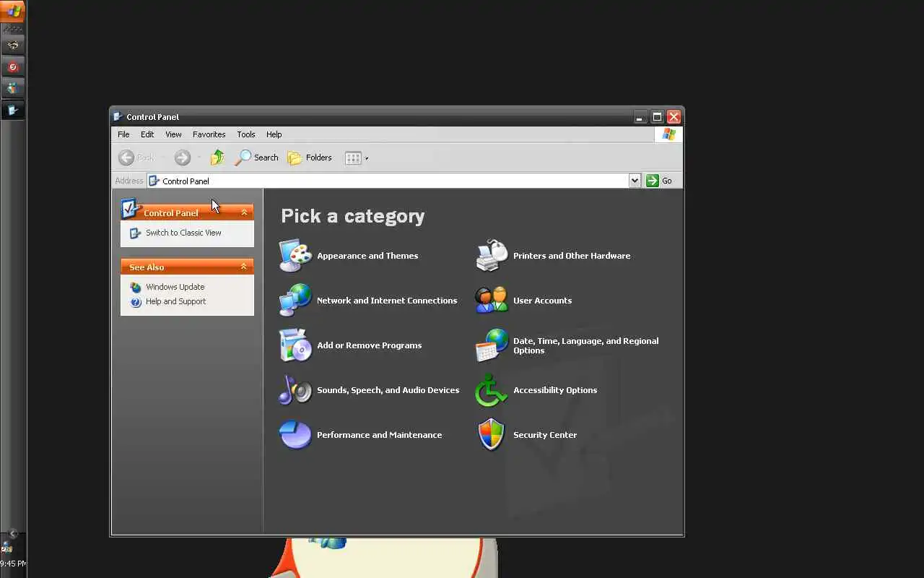Screen dimensions: 924x578
Task: Click the Search toolbar button
Action: 257,158
